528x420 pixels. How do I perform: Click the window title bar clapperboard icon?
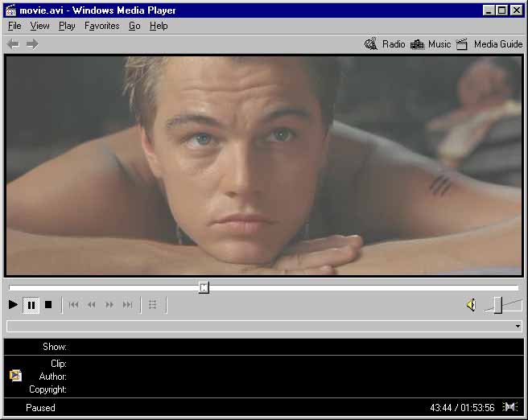click(x=10, y=10)
